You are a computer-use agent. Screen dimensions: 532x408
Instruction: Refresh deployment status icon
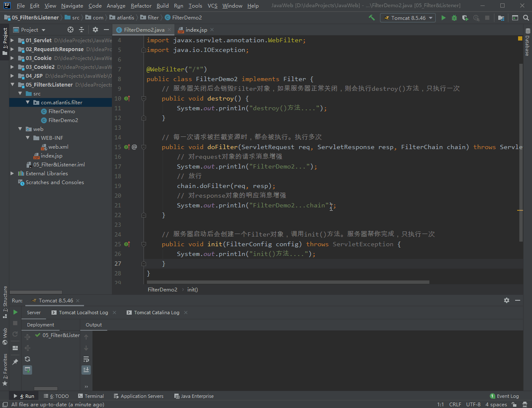click(x=27, y=359)
